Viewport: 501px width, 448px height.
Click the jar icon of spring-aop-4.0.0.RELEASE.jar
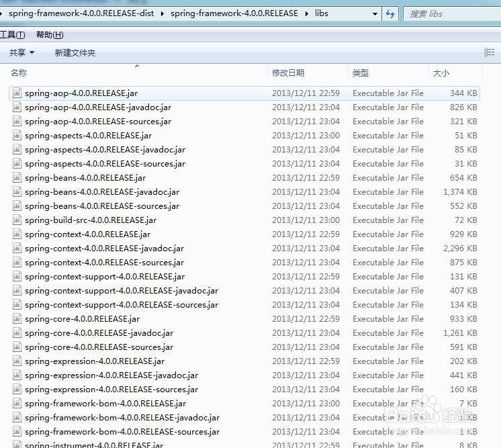pos(17,93)
